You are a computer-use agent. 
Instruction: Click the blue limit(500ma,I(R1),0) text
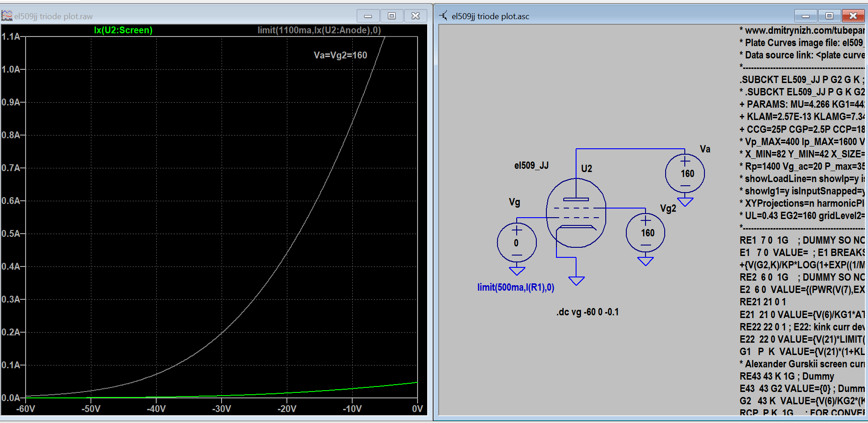click(516, 287)
